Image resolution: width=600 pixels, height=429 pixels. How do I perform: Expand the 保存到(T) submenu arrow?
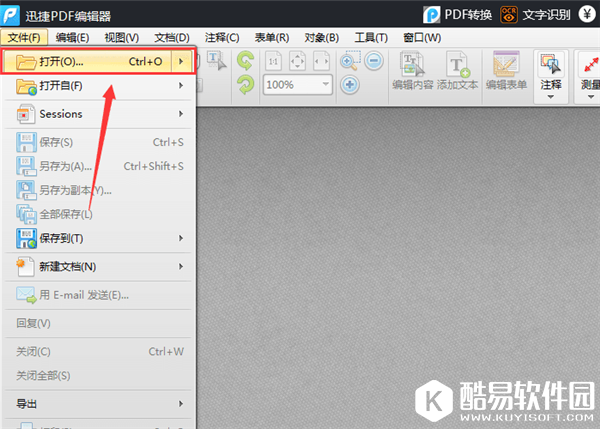point(181,238)
